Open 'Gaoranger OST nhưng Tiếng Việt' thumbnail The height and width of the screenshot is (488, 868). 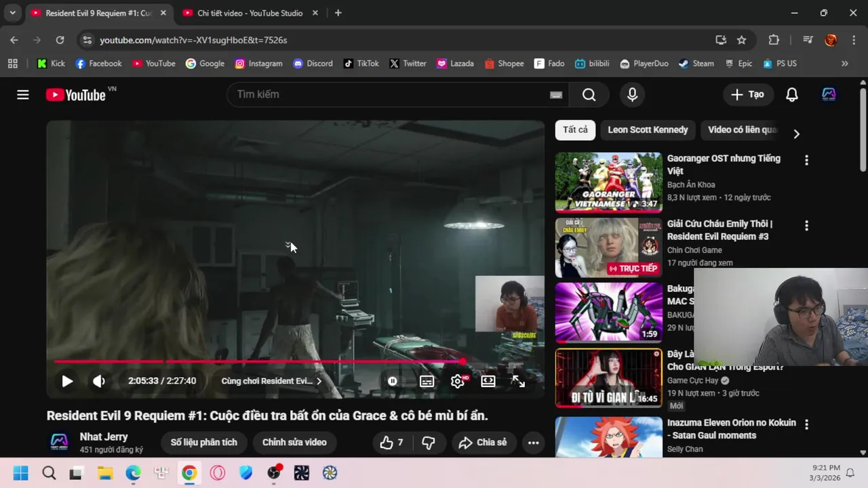pyautogui.click(x=608, y=182)
